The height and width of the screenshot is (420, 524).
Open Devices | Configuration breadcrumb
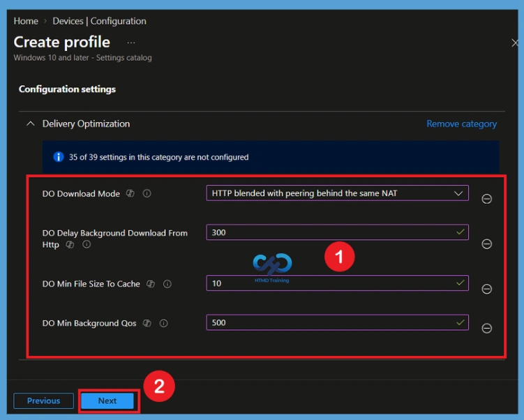tap(99, 21)
